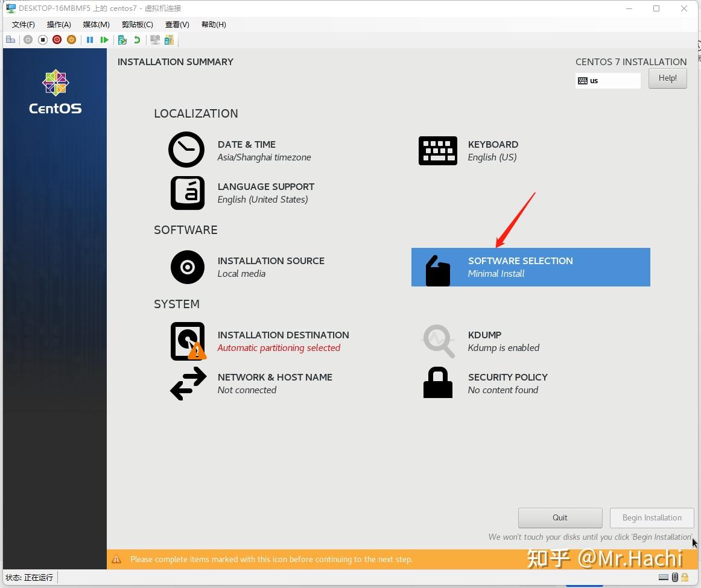Click the Quit button
The height and width of the screenshot is (588, 701).
(560, 518)
